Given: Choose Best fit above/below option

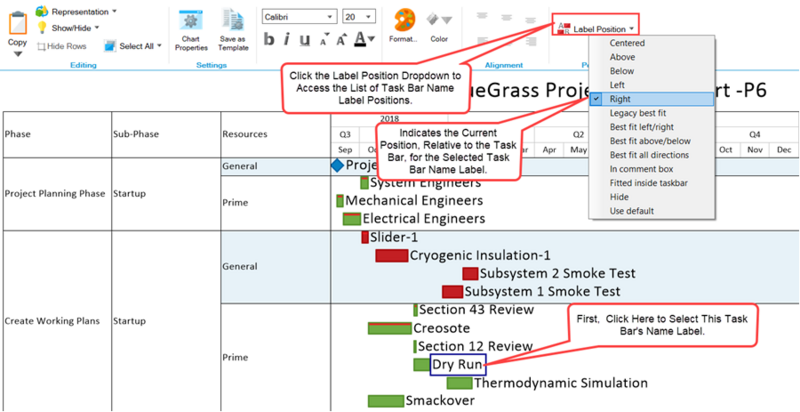Looking at the screenshot, I should [x=652, y=141].
